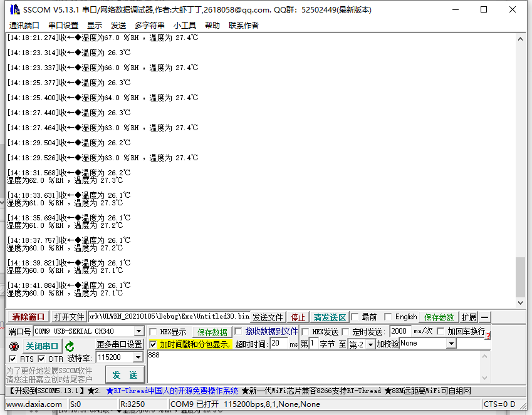Click the 发送 send button
Screen dimensions: 532x415
125,375
